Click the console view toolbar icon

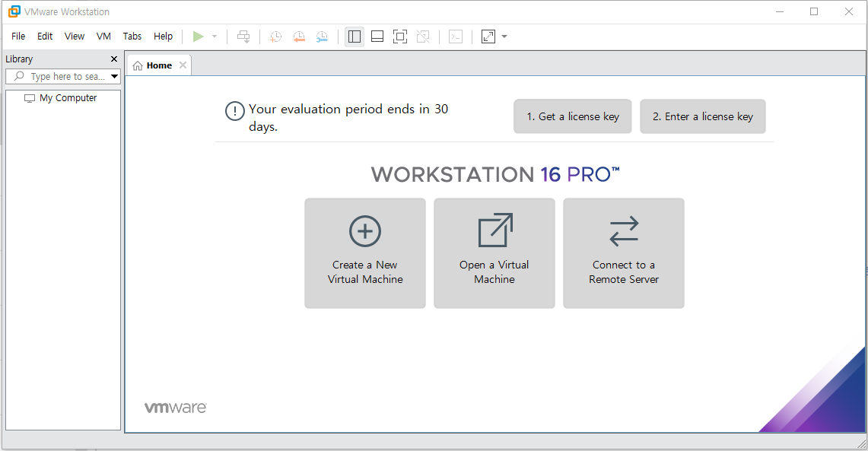(x=456, y=37)
